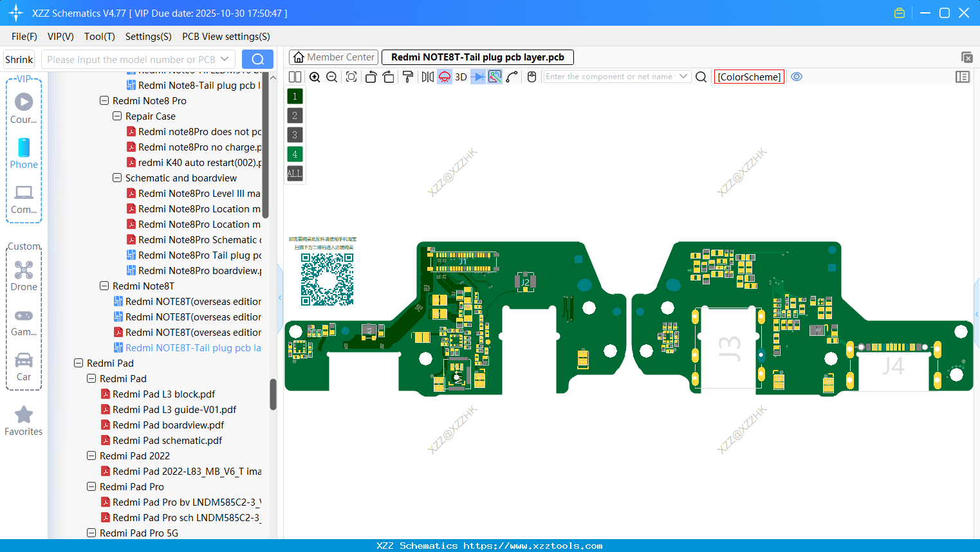This screenshot has width=980, height=552.
Task: Collapse the Redmi Note8 Pro tree node
Action: [104, 100]
